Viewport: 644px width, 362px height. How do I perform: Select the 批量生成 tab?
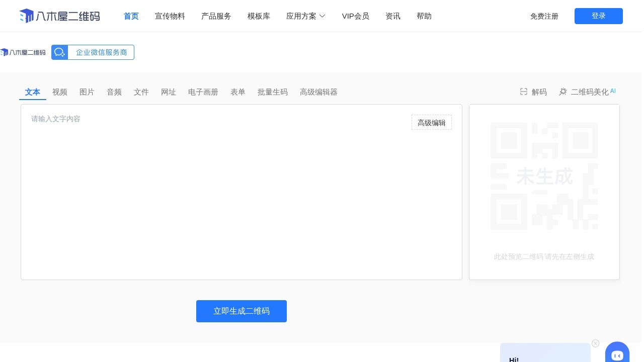click(x=273, y=92)
